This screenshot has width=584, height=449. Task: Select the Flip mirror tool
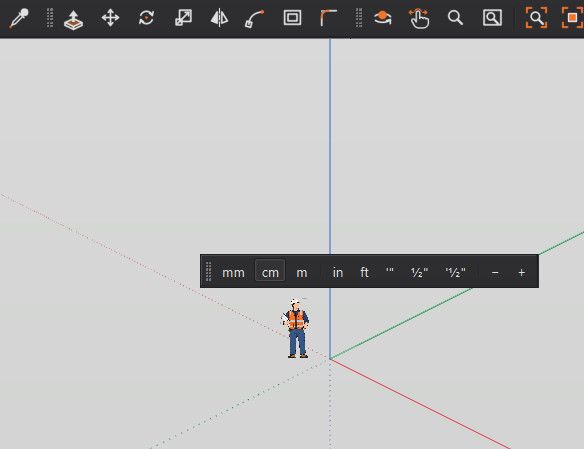(219, 18)
